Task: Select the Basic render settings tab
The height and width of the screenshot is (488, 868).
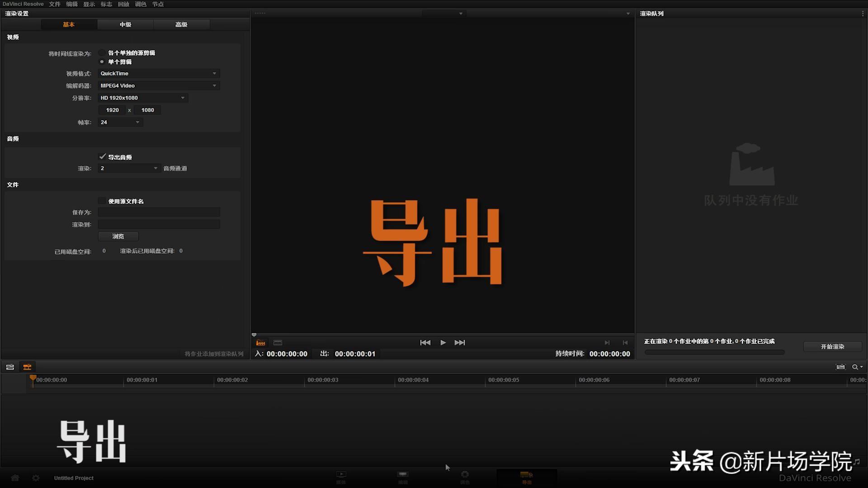Action: point(69,24)
